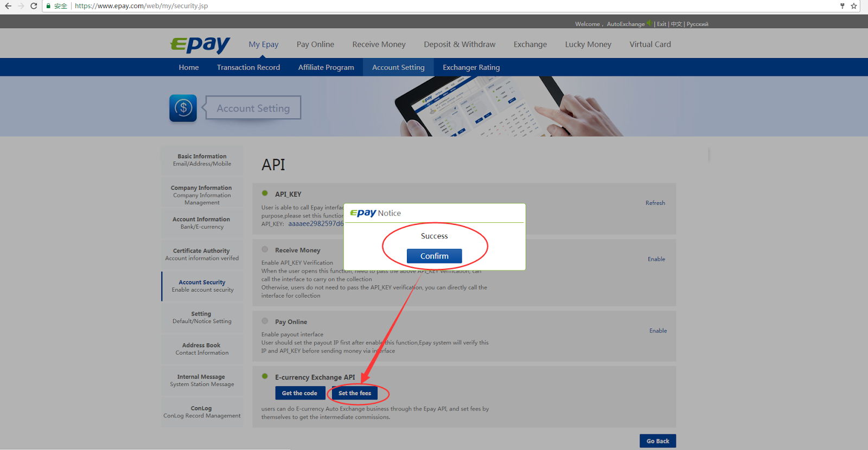The image size is (868, 450).
Task: Open Basic Information sidebar item
Action: [x=202, y=160]
